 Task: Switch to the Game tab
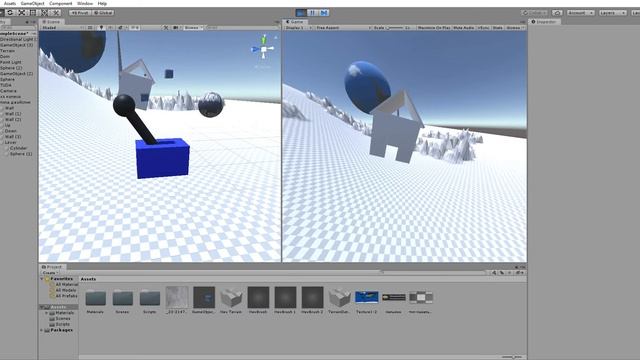(x=295, y=22)
